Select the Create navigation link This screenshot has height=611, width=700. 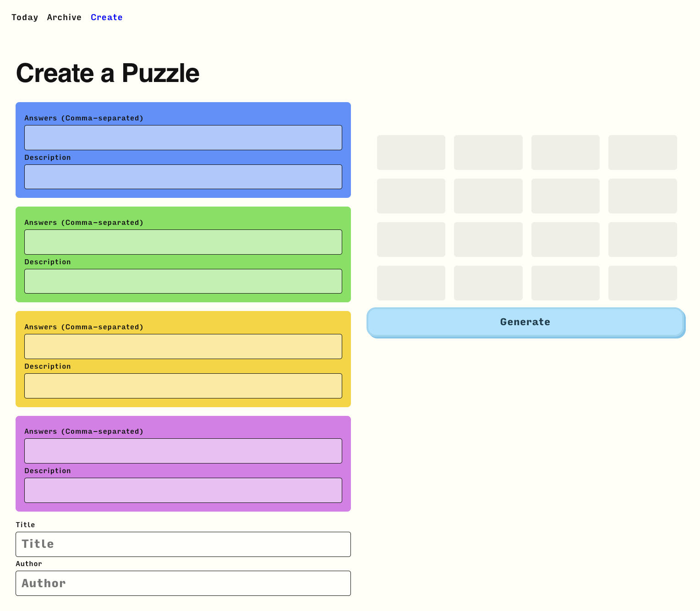coord(107,17)
